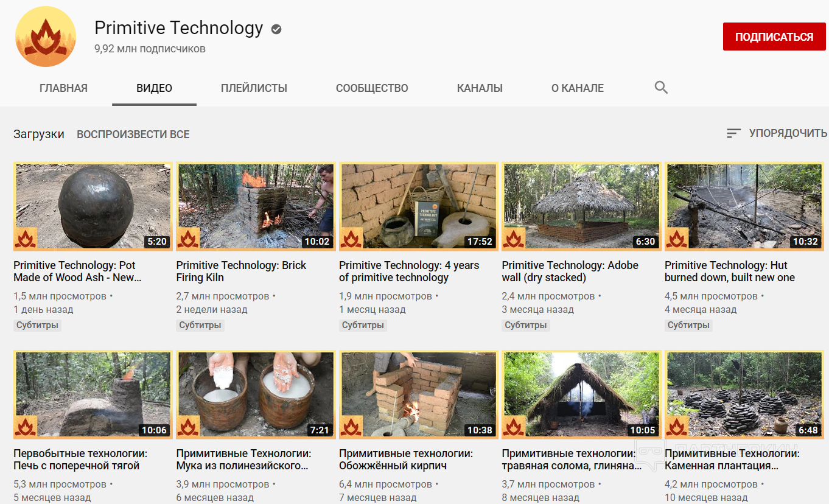Open Обожжённый кирпич video title

pos(406,460)
